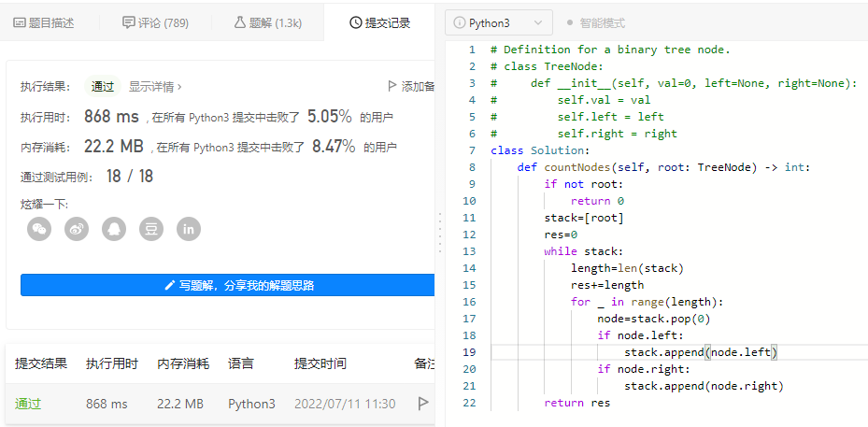Select the 提交记录 tab
This screenshot has height=427, width=868.
[379, 22]
